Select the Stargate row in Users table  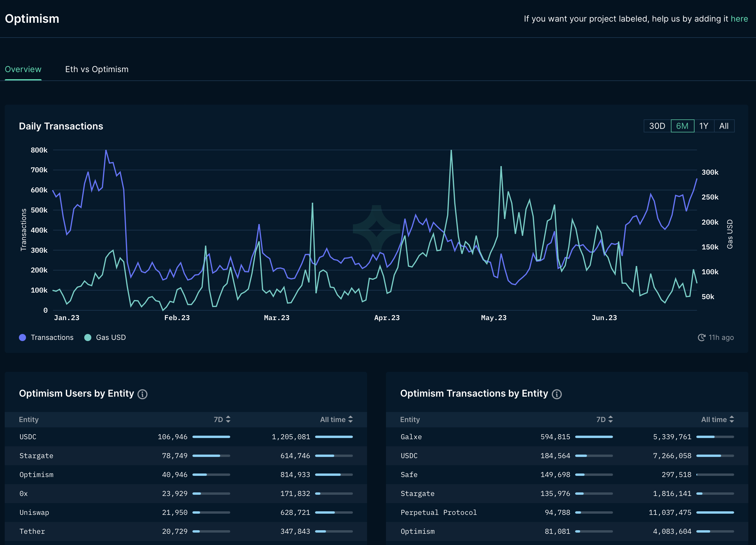186,456
